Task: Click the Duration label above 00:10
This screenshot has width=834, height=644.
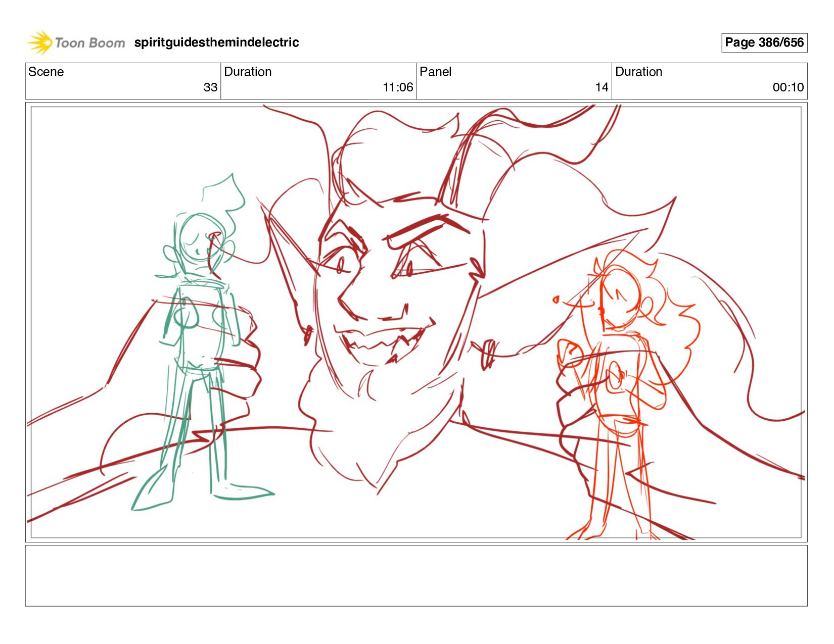Action: point(638,72)
